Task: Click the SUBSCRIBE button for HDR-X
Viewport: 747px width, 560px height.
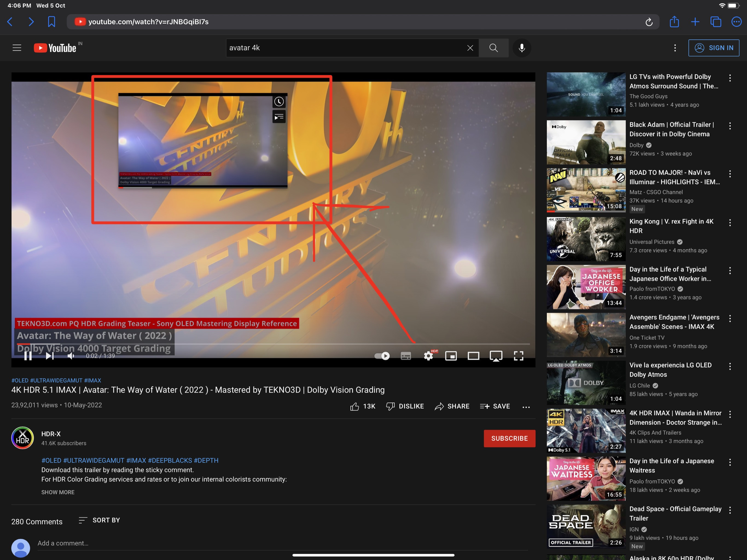Action: 510,438
